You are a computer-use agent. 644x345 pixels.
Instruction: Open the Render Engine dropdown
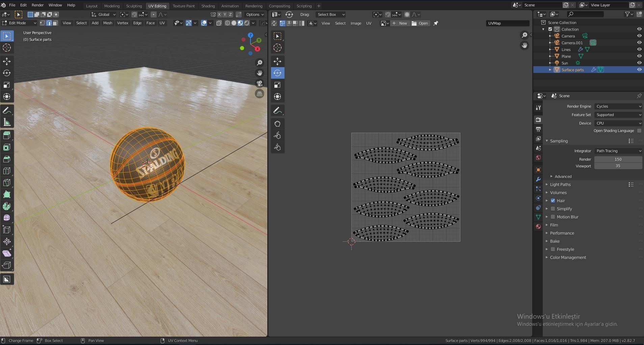(x=618, y=106)
